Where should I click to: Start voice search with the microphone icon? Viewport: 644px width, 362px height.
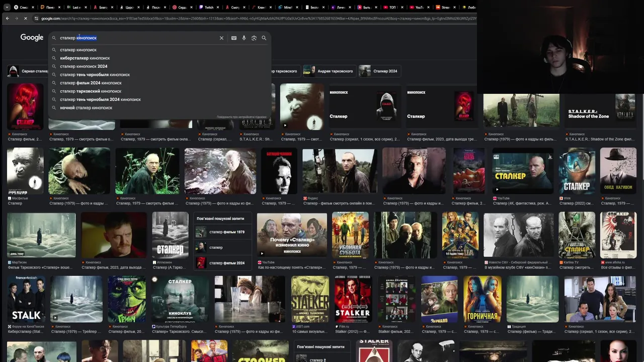[244, 38]
